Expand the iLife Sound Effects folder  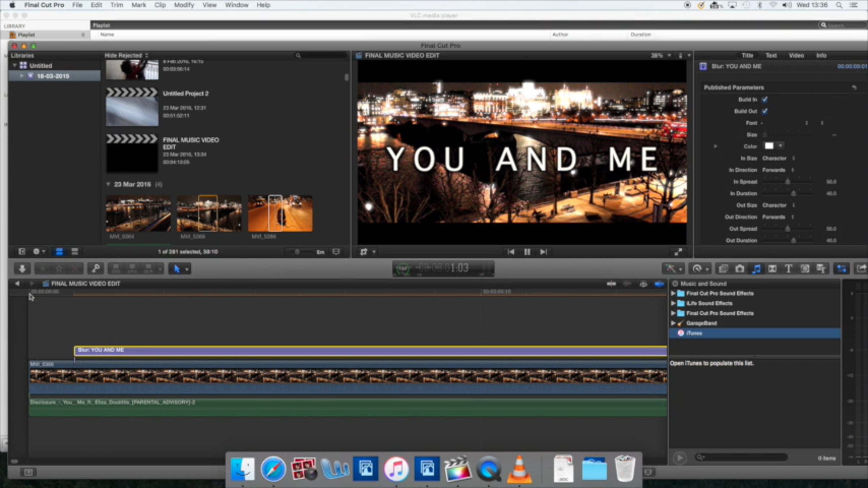[673, 303]
